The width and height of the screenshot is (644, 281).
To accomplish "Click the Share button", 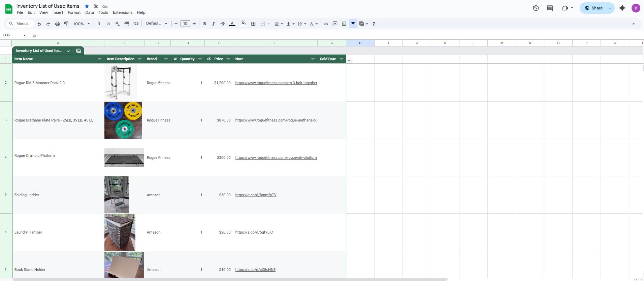I will pos(593,8).
